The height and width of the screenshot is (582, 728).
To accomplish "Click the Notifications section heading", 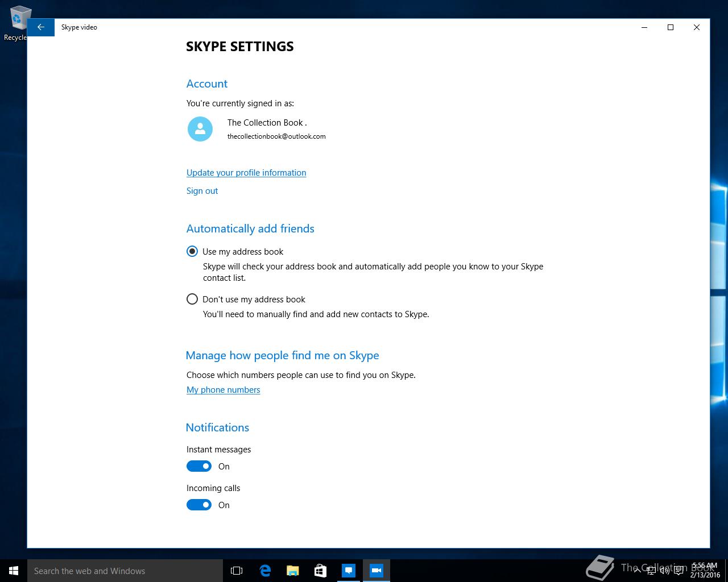I will point(217,427).
